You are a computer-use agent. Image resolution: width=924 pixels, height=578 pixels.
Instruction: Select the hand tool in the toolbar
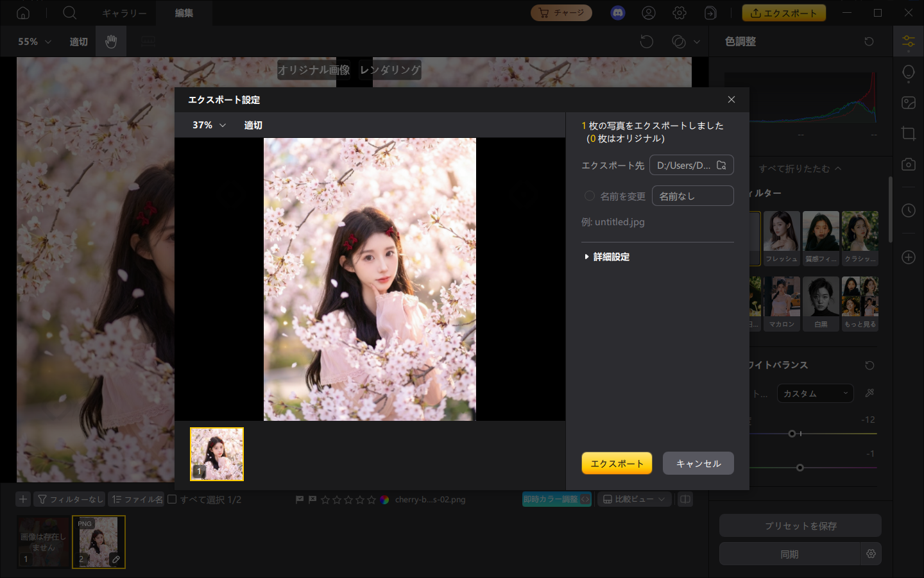110,41
